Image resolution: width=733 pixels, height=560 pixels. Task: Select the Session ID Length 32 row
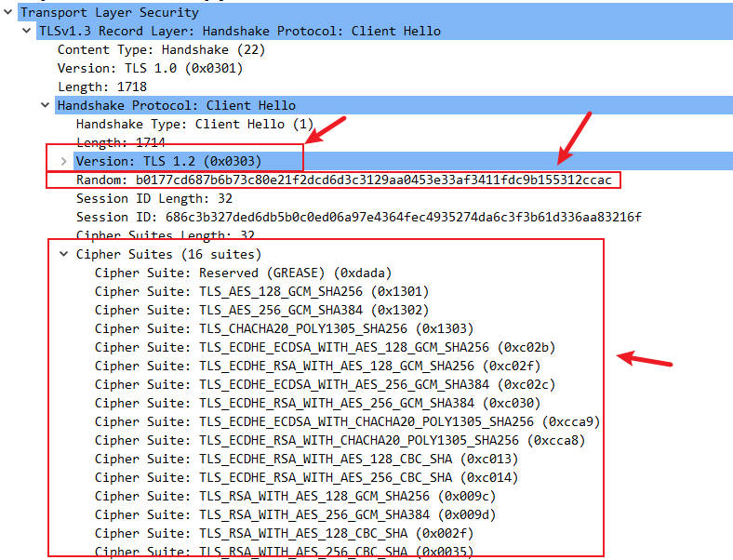coord(154,199)
